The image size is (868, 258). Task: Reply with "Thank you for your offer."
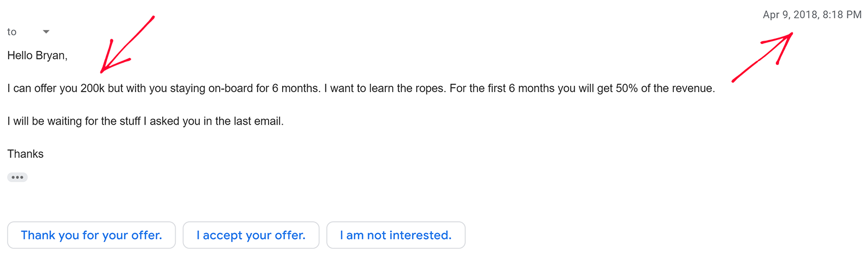pyautogui.click(x=91, y=235)
